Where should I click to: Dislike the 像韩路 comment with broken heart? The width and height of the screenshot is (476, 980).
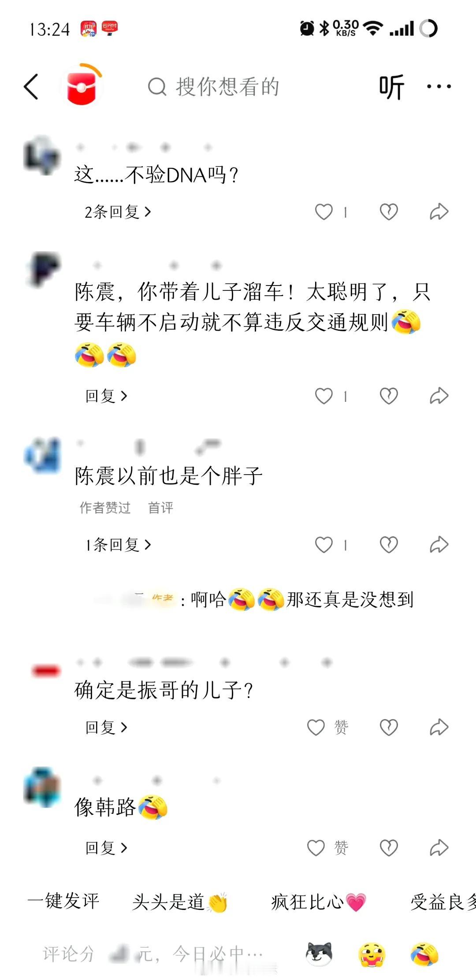pos(389,847)
